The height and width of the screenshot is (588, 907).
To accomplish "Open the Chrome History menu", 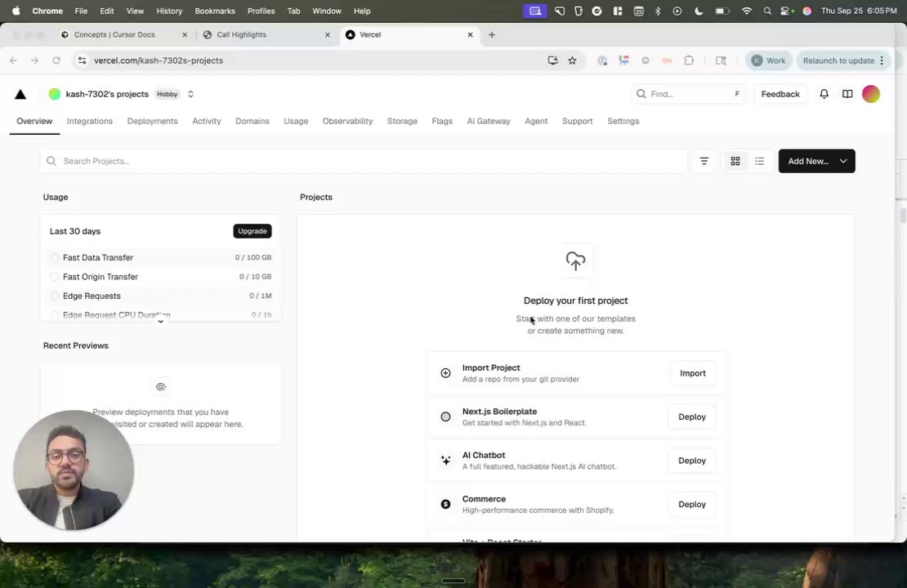I will coord(169,11).
